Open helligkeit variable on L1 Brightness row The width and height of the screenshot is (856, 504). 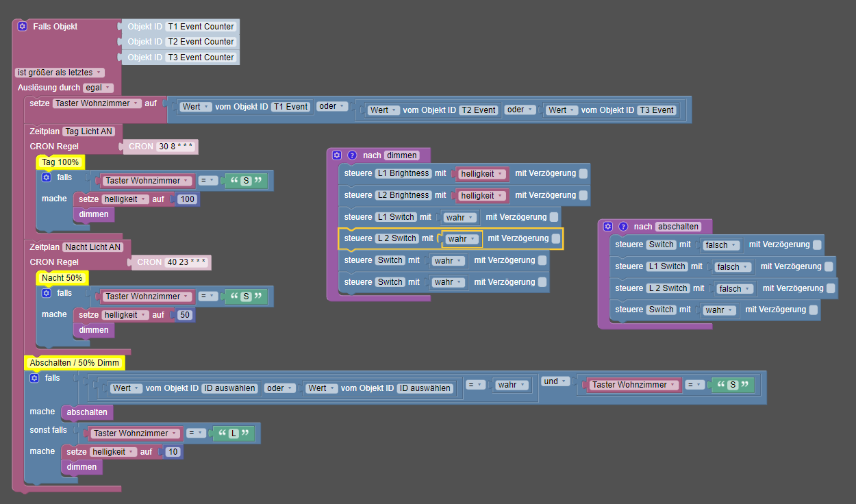pyautogui.click(x=482, y=174)
